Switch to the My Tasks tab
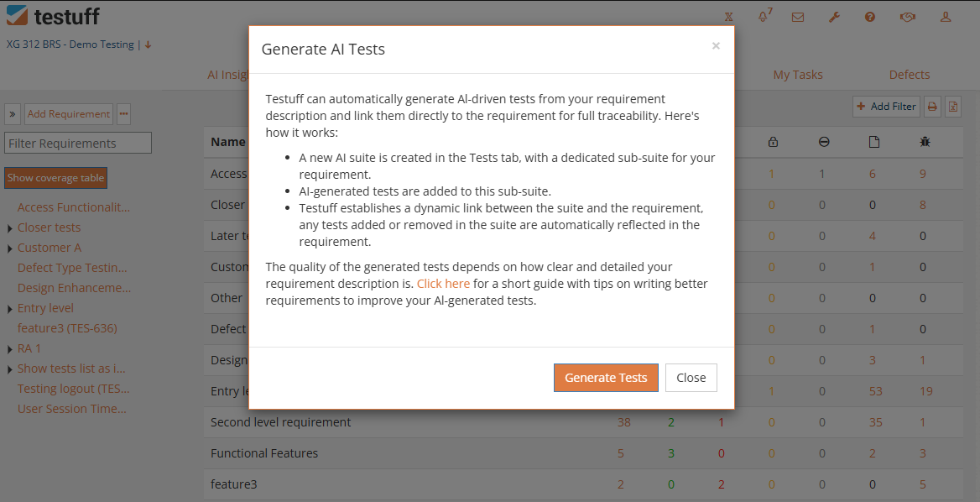980x502 pixels. pyautogui.click(x=797, y=75)
